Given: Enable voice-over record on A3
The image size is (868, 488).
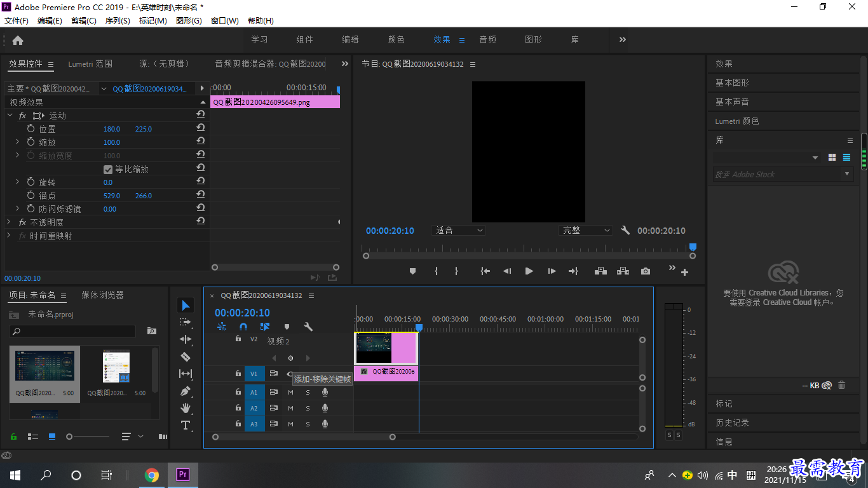Looking at the screenshot, I should click(x=325, y=424).
